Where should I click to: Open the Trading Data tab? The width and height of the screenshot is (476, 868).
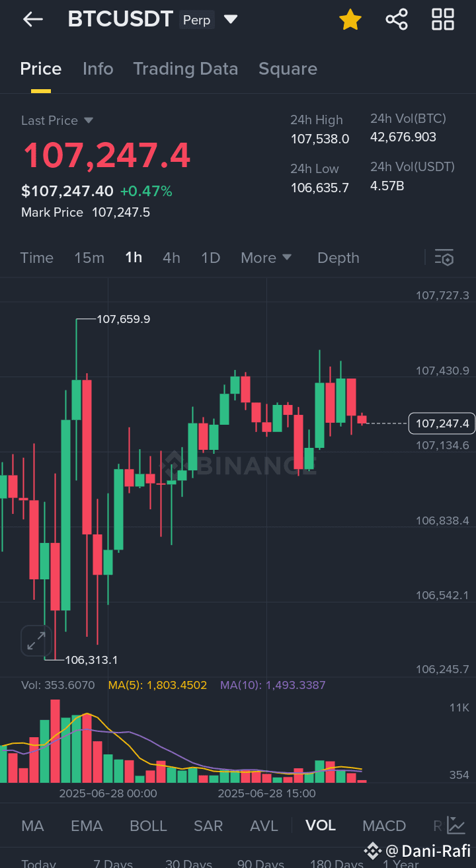point(185,69)
